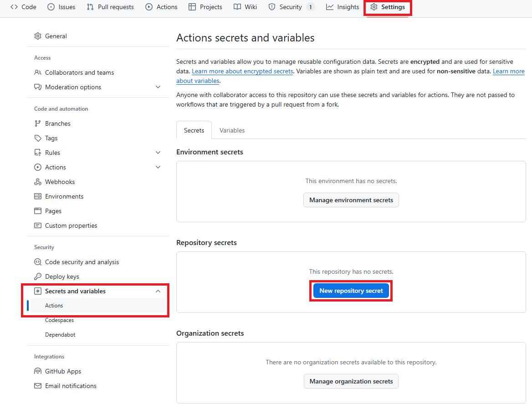The image size is (532, 409).
Task: Open the Settings tab in repository navigation
Action: (x=388, y=7)
